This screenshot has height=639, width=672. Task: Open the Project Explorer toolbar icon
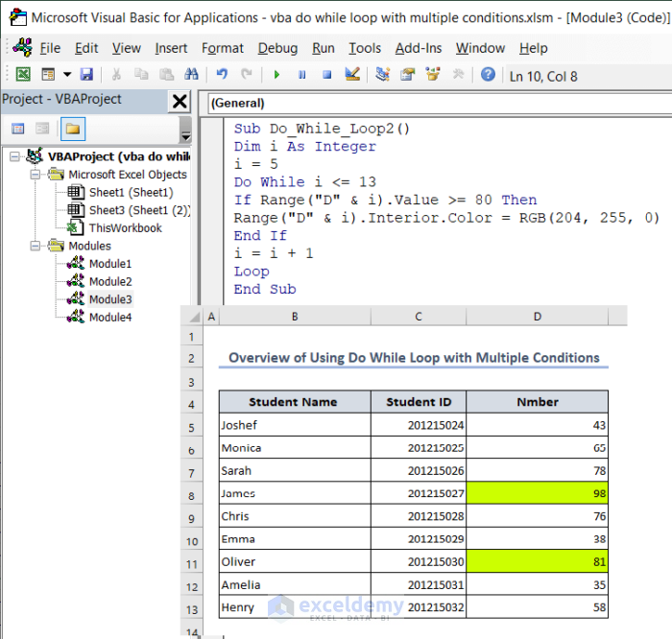tap(382, 75)
